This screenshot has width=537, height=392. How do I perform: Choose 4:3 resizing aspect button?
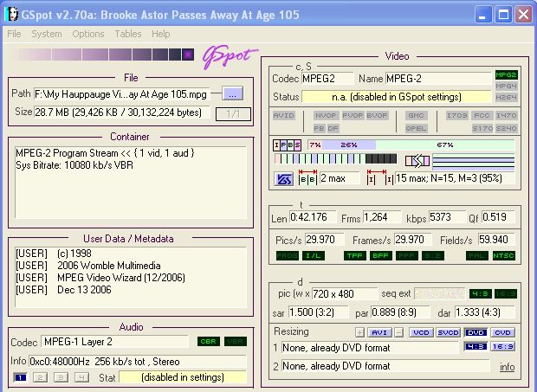tap(476, 346)
